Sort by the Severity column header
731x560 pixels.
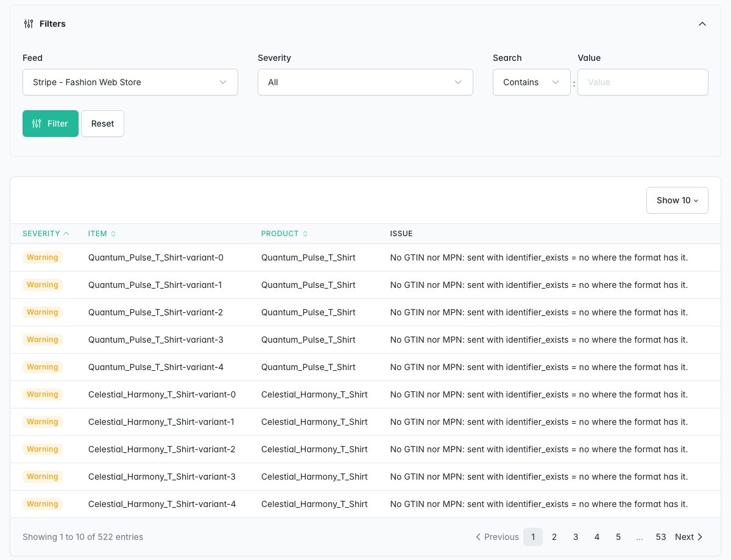click(46, 234)
